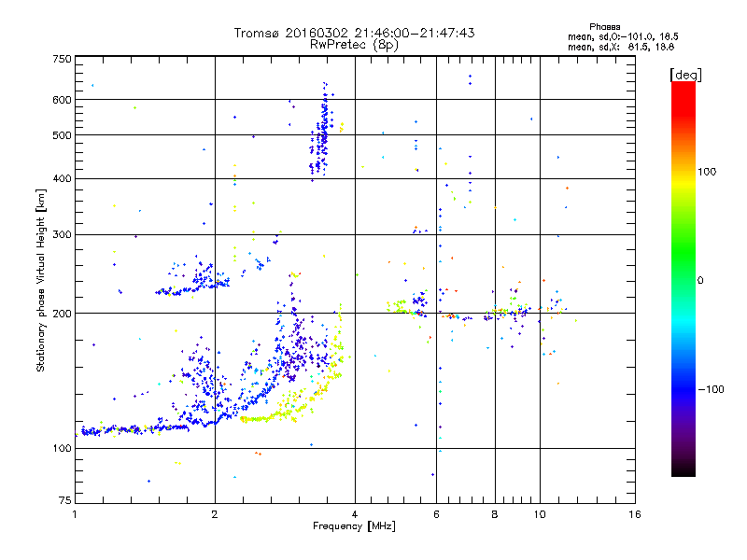This screenshot has width=747, height=560.
Task: Click the colorbar tick label '100'
Action: coord(707,172)
